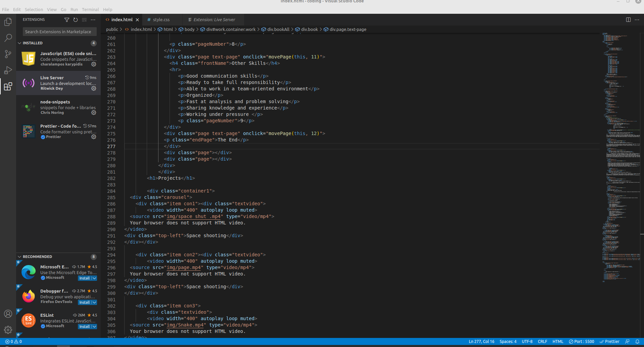644x347 pixels.
Task: Select the Source Control icon
Action: pos(8,54)
